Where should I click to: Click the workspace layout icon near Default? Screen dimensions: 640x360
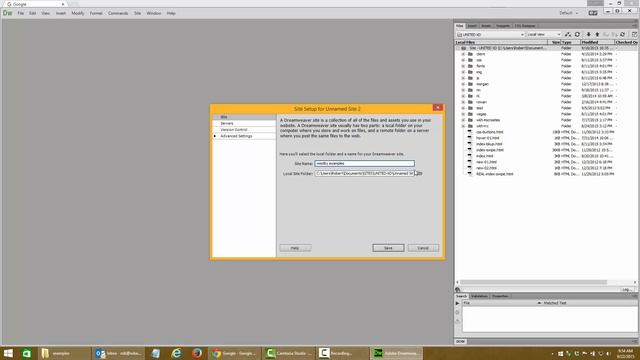tap(593, 13)
